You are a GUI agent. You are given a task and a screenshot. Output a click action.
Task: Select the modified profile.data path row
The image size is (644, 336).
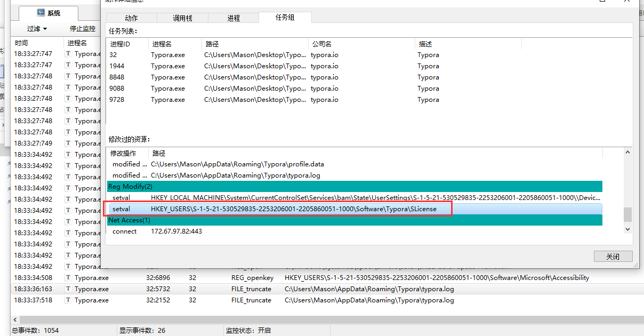click(355, 164)
